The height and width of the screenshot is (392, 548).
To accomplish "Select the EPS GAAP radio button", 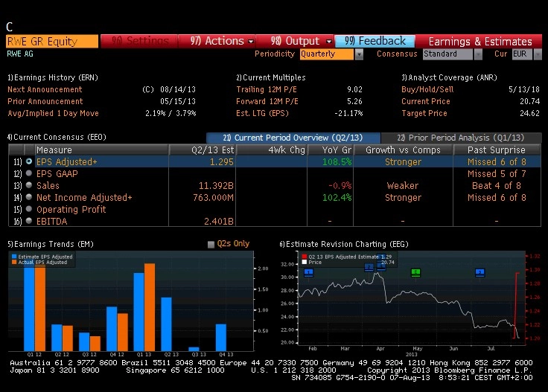I will pyautogui.click(x=29, y=173).
